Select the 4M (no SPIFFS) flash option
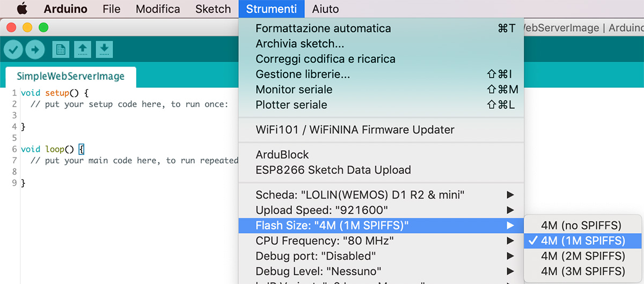Screen dimensions: 644x284 coord(582,225)
